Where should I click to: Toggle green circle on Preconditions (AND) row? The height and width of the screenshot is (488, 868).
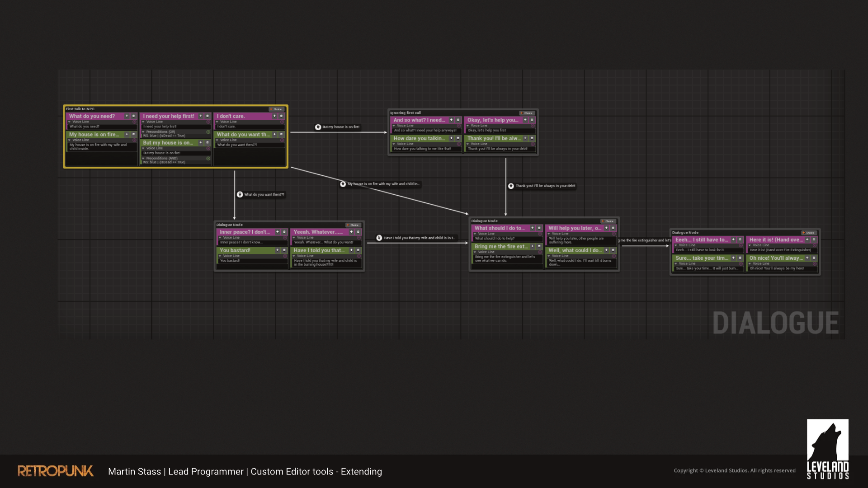[208, 159]
